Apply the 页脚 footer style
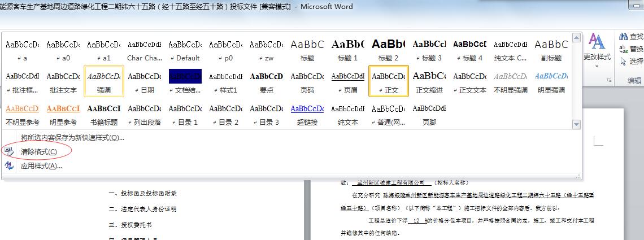Image resolution: width=644 pixels, height=240 pixels. coord(429,114)
